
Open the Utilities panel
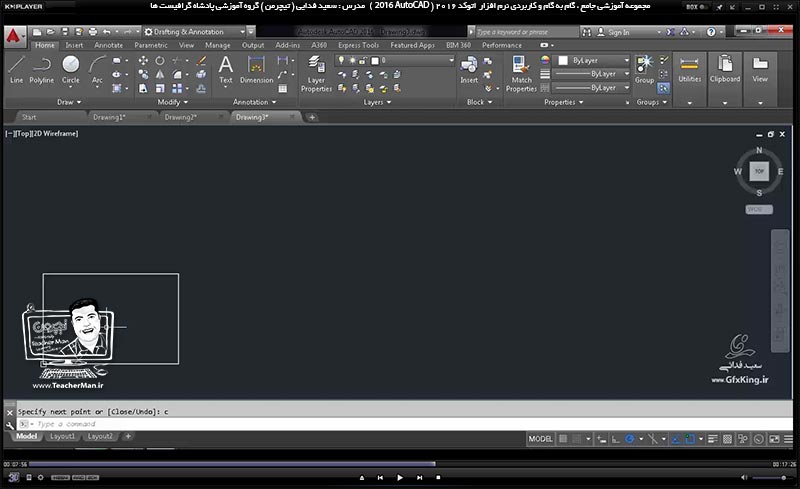(689, 77)
